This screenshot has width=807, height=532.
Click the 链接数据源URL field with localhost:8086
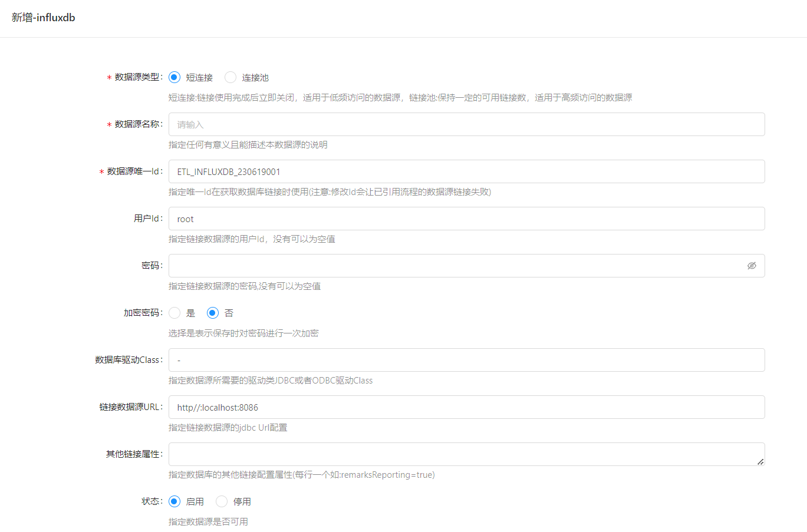click(x=466, y=407)
